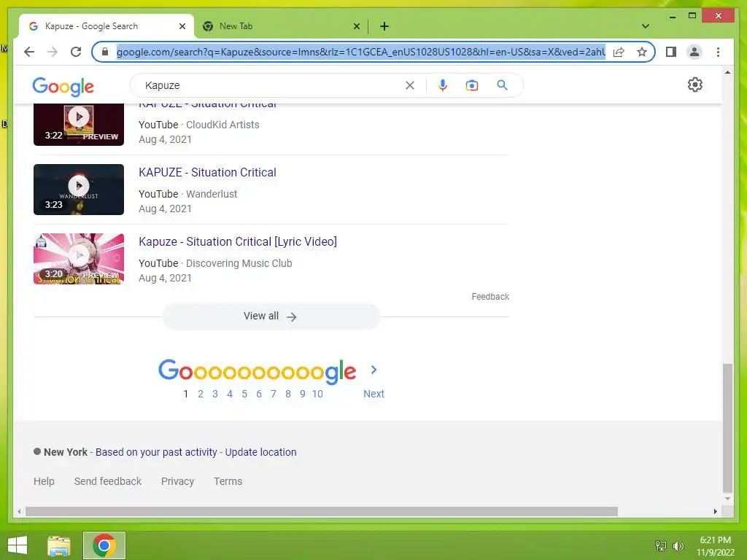Switch to the New Tab tab

coord(281,26)
